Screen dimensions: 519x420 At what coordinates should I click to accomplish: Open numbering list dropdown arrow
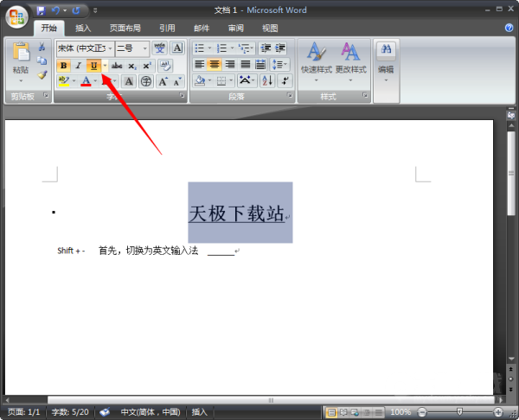pyautogui.click(x=232, y=48)
